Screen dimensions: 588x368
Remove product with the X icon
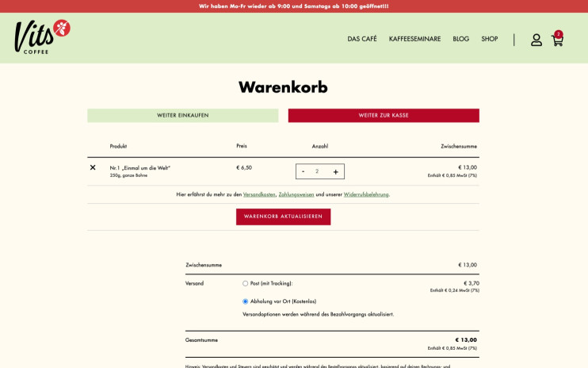click(93, 167)
